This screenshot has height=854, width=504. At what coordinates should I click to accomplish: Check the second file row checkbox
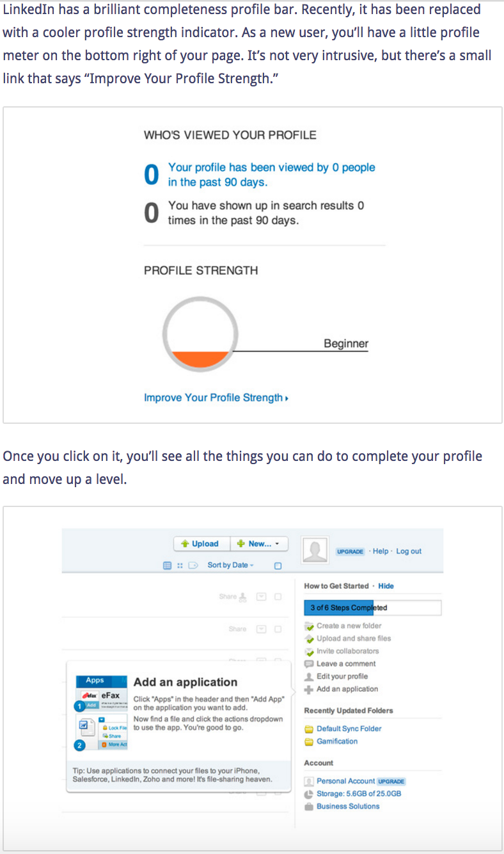pyautogui.click(x=278, y=629)
